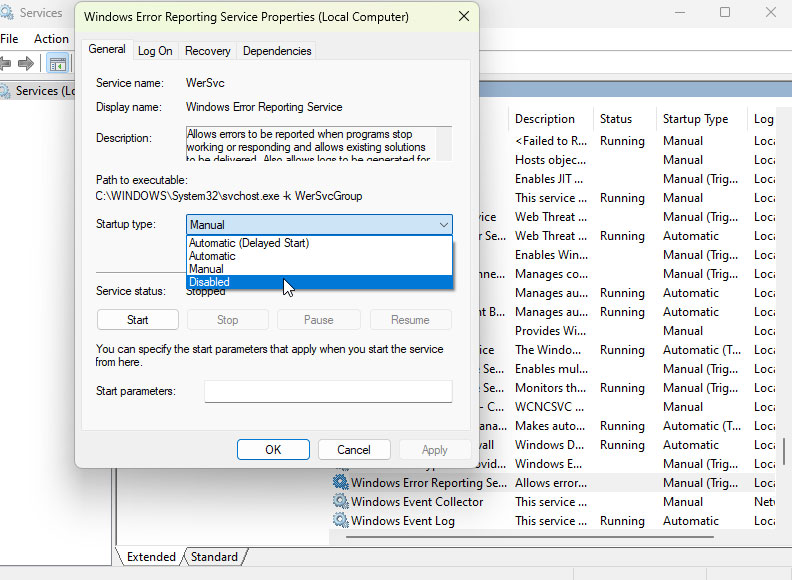This screenshot has height=580, width=792.
Task: Sort by the Status column header
Action: 624,119
